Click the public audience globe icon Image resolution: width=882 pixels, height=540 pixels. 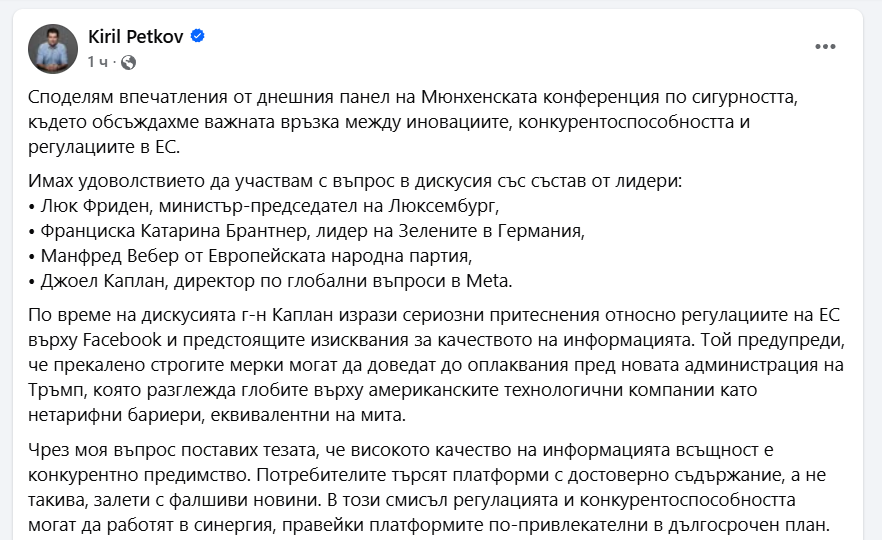point(128,62)
